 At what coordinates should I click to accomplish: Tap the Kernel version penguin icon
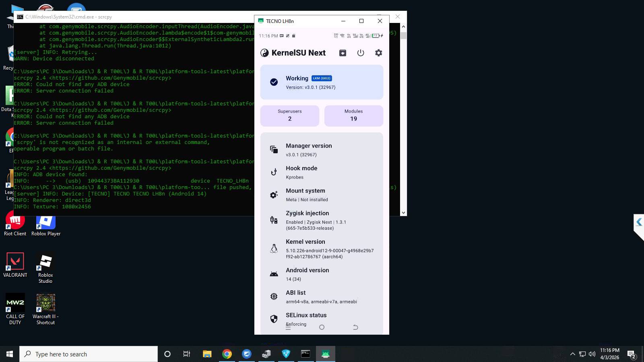click(274, 249)
